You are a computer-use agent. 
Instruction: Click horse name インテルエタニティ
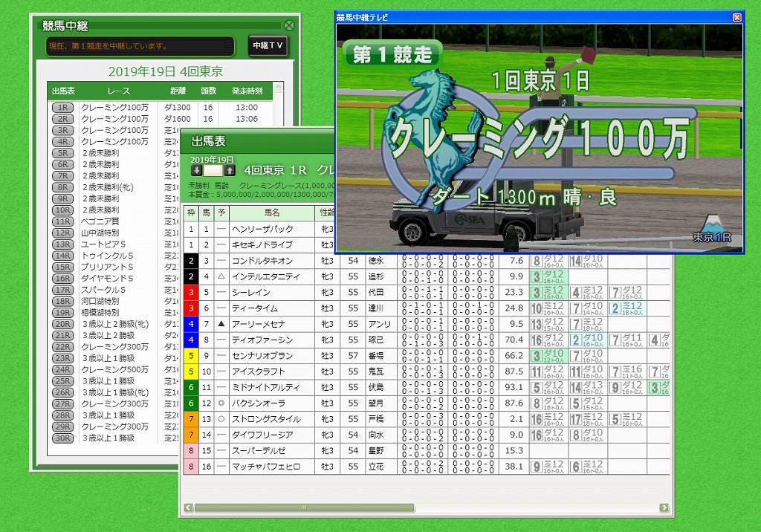click(265, 276)
